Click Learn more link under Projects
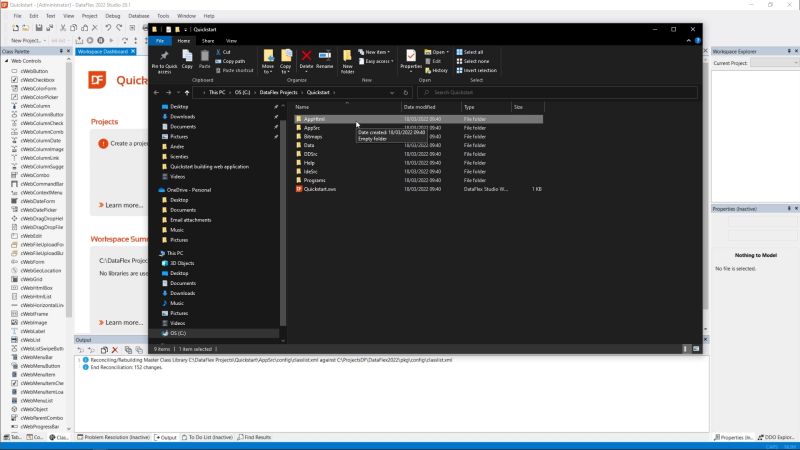The image size is (800, 450). [x=121, y=205]
